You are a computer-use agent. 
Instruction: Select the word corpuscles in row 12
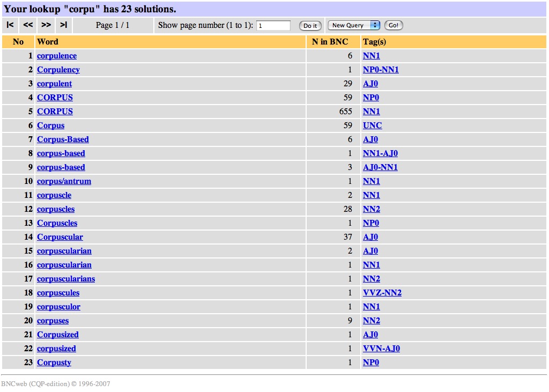click(56, 209)
